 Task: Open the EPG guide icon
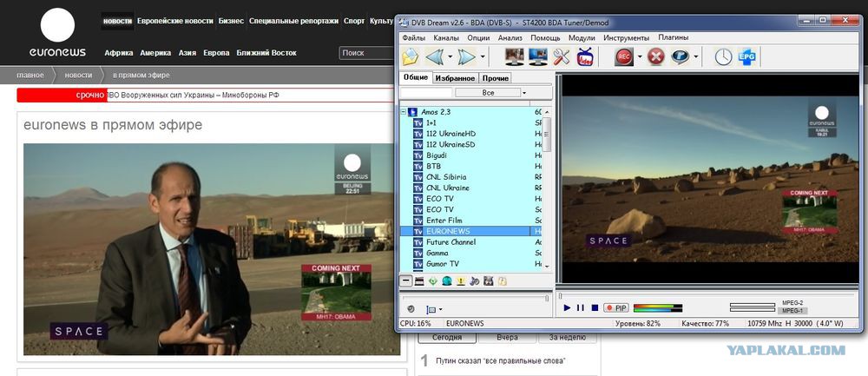point(746,56)
